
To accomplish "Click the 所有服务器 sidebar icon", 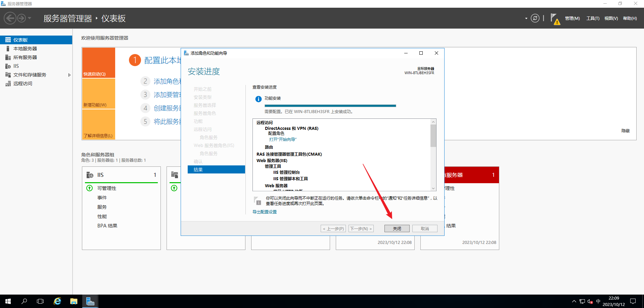I will 8,57.
